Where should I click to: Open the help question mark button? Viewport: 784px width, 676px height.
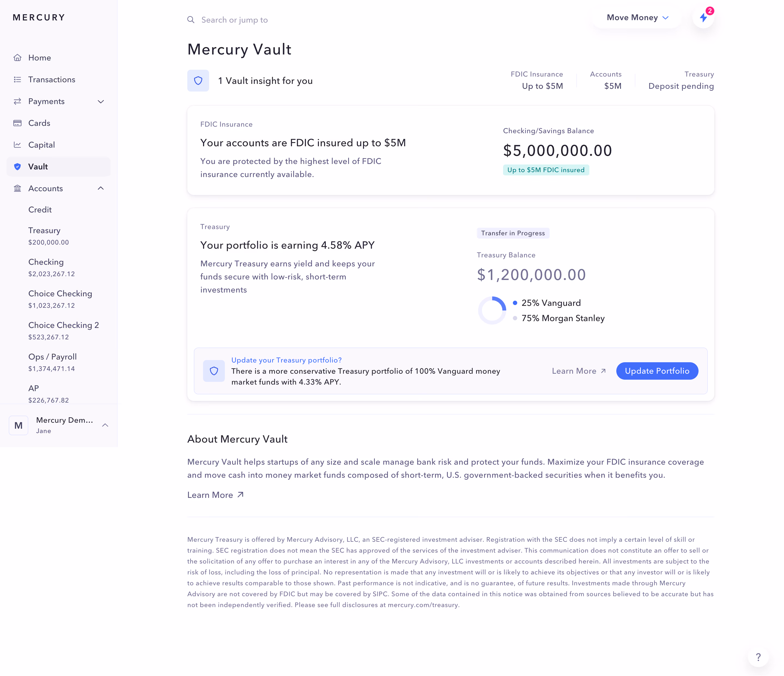758,657
